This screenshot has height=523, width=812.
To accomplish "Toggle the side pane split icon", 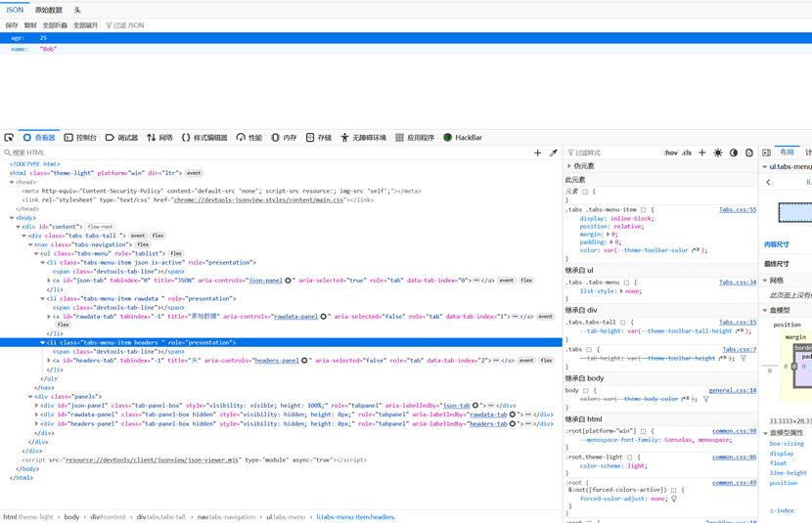I will pyautogui.click(x=766, y=153).
